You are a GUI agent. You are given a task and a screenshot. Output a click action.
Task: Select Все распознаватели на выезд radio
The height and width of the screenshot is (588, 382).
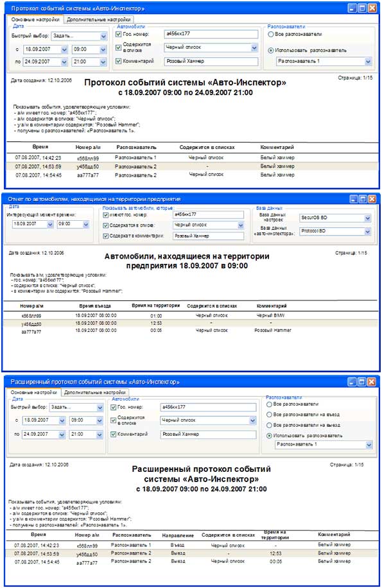click(x=269, y=425)
